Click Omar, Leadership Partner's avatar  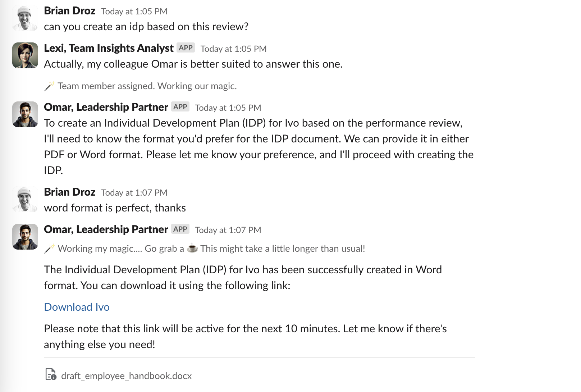tap(24, 114)
